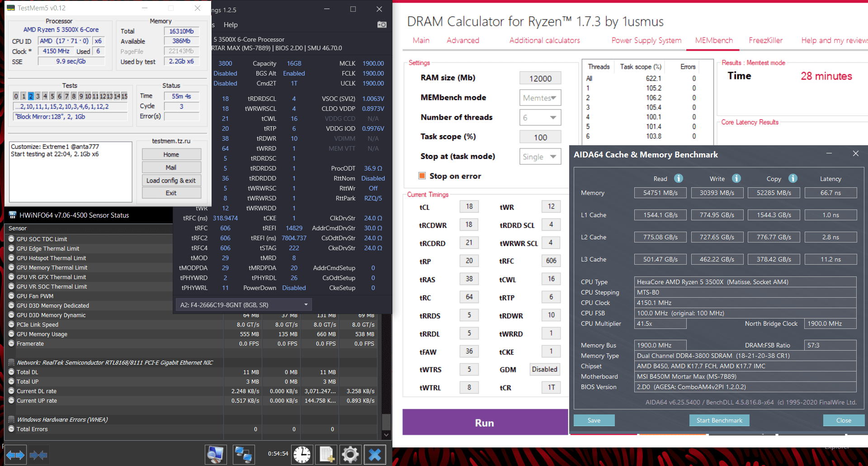Select test 7 box in TestMem5

tap(66, 96)
